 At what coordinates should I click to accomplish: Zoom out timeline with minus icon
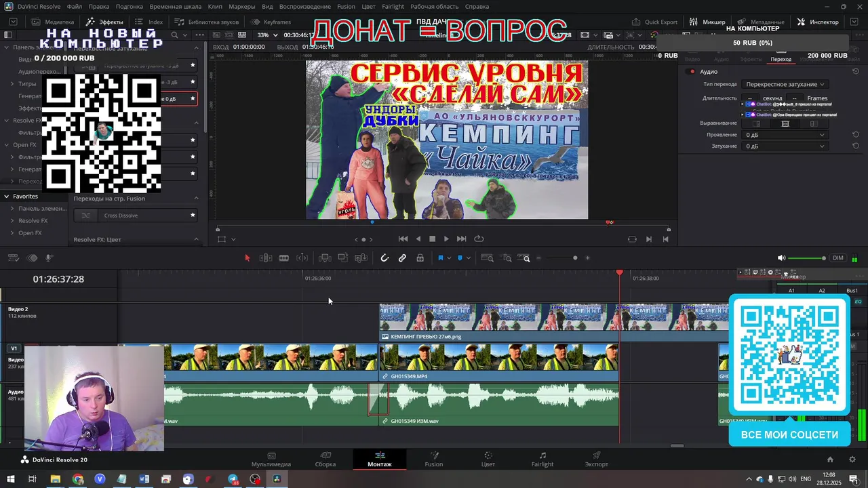point(539,258)
